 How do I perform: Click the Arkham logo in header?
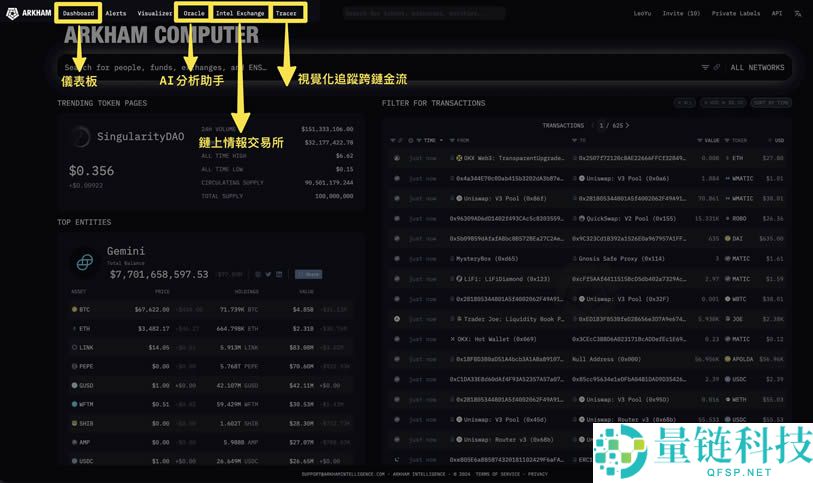(x=27, y=13)
